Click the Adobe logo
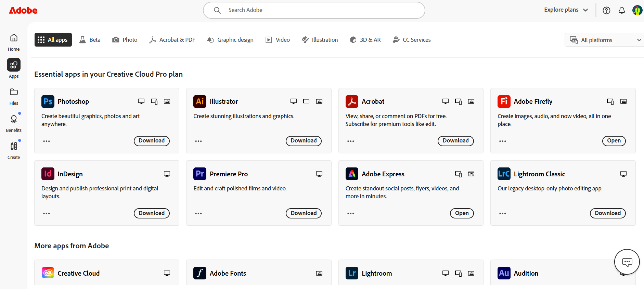This screenshot has height=289, width=644. [23, 10]
